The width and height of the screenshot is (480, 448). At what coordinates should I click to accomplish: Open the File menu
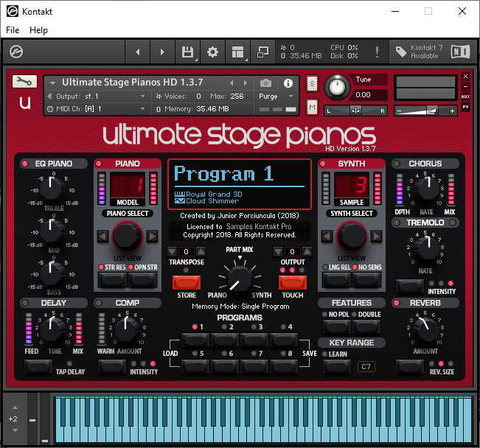click(x=13, y=30)
